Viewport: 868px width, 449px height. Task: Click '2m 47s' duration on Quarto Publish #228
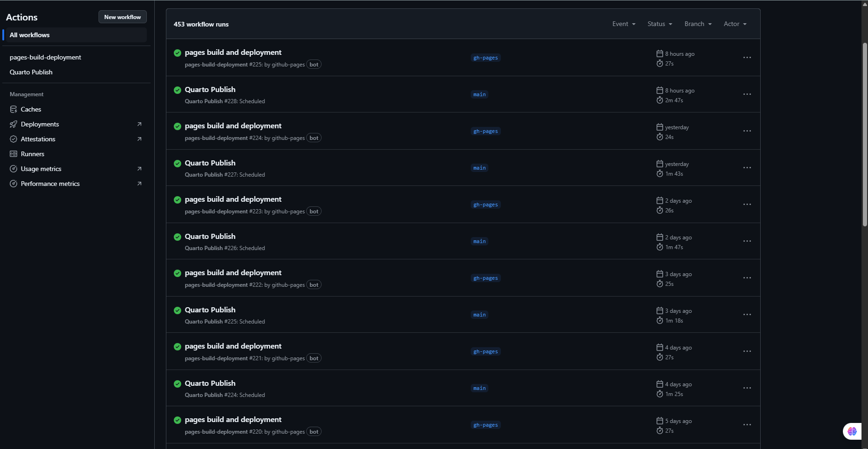click(674, 100)
